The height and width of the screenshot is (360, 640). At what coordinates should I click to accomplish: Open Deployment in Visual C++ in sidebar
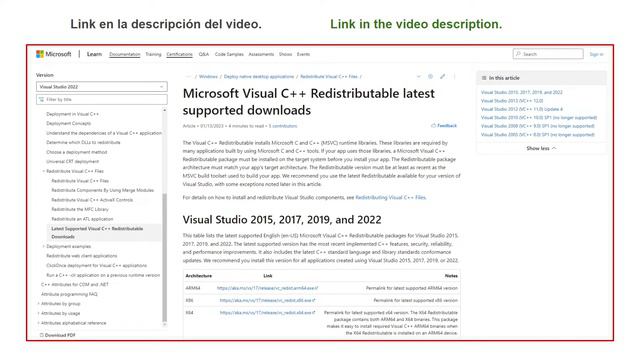tap(73, 114)
